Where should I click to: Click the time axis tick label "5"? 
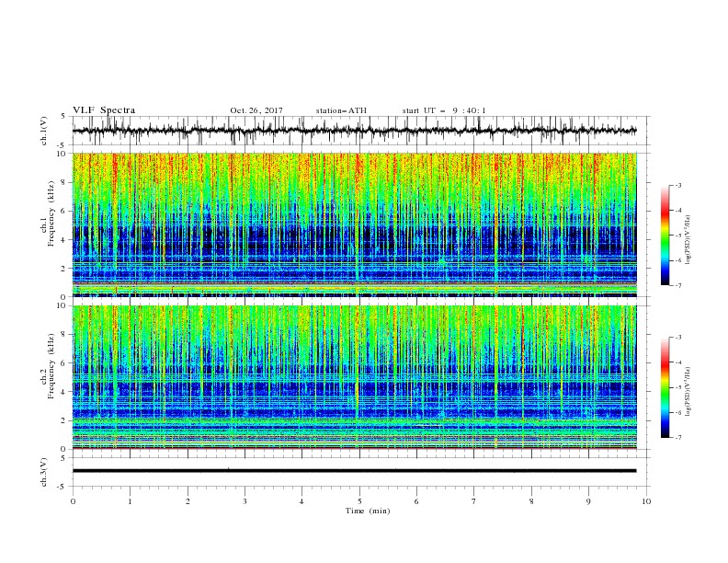(x=359, y=501)
